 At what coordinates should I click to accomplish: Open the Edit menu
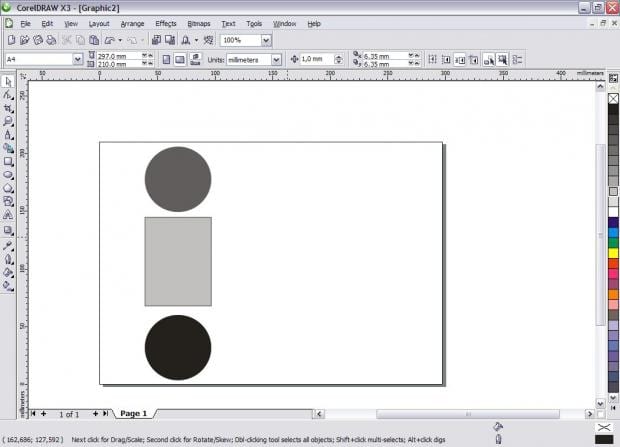(x=47, y=24)
